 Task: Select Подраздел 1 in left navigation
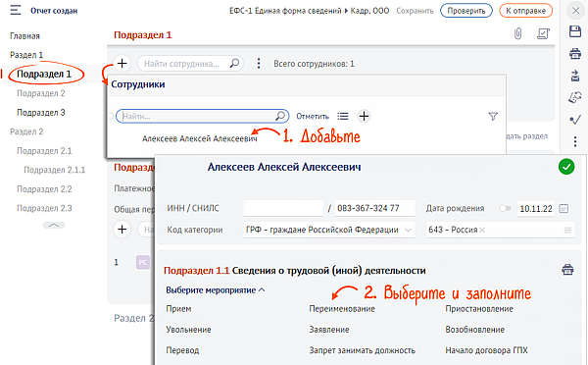click(44, 74)
